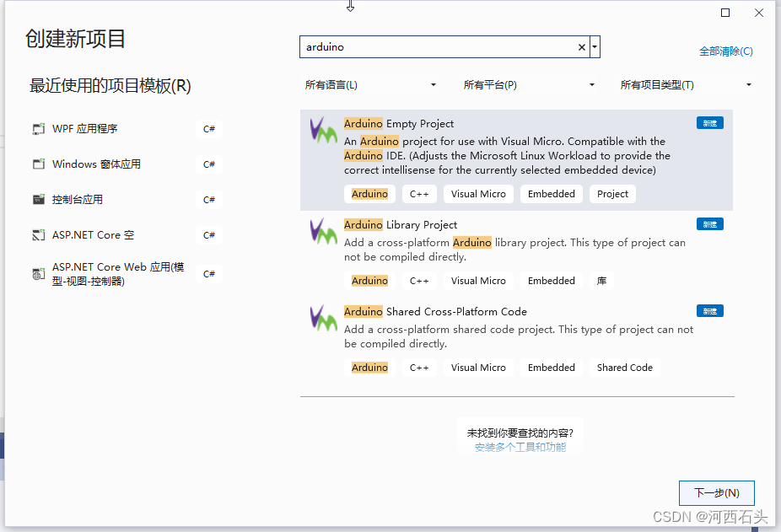Click Visual Micro tag under Empty Project
The width and height of the screenshot is (781, 532).
coord(478,194)
